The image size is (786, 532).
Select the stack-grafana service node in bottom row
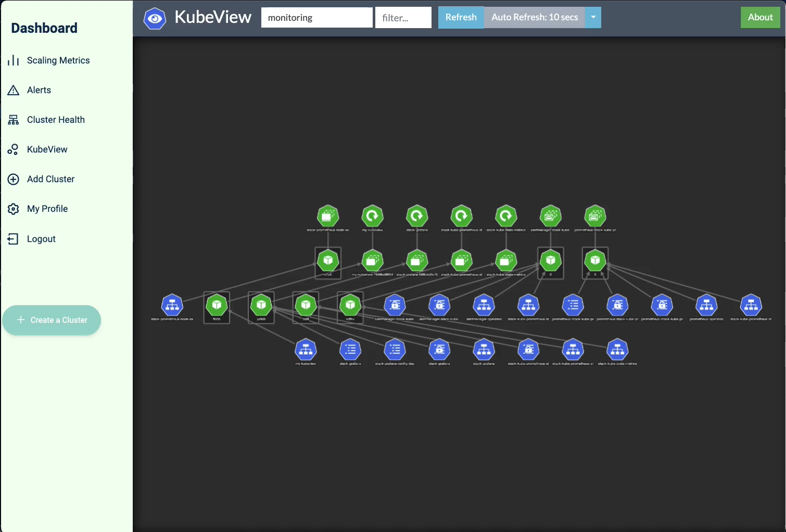coord(484,350)
